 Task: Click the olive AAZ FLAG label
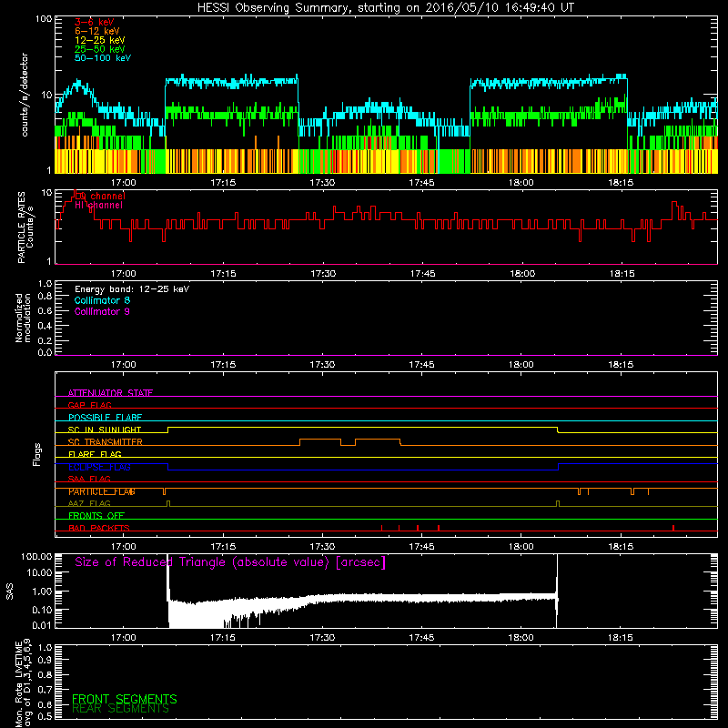(x=89, y=503)
